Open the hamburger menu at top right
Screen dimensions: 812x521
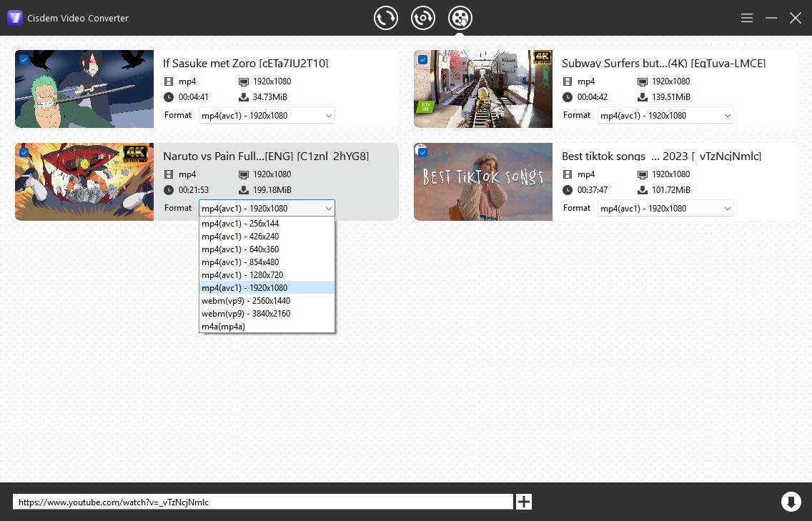pos(746,17)
